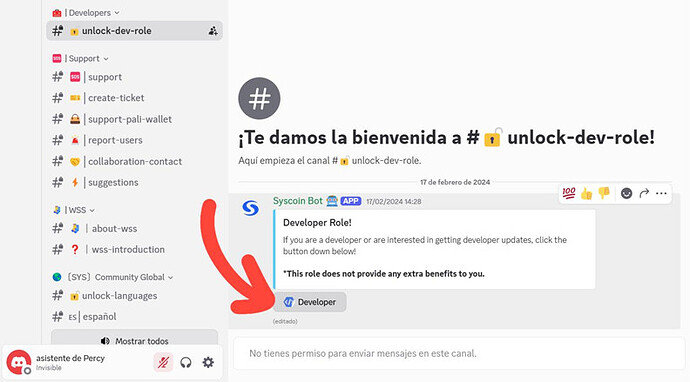Click the Syscoin Bot avatar
690x382 pixels.
coord(251,208)
